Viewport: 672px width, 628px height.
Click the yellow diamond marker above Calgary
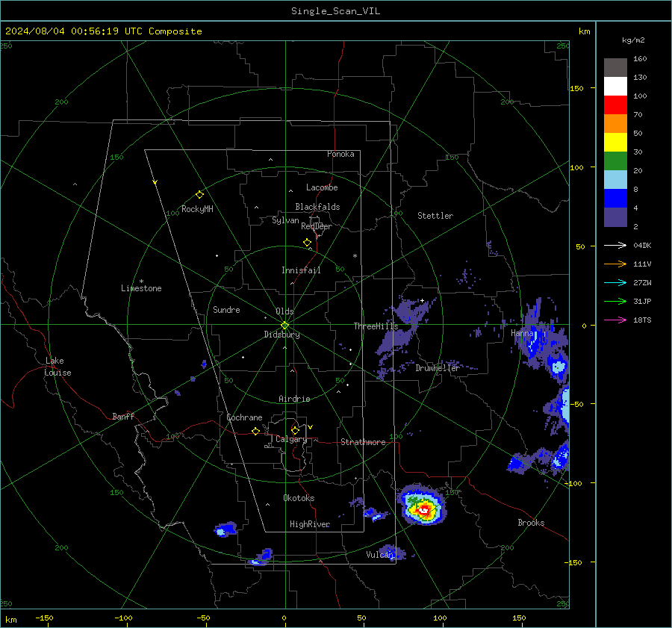click(295, 430)
